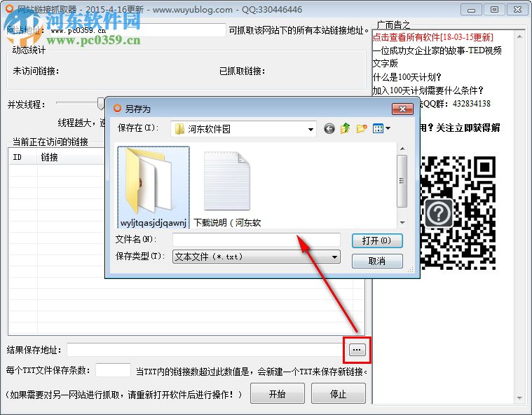Click the ID column header
Screen dimensions: 532x415
point(22,157)
